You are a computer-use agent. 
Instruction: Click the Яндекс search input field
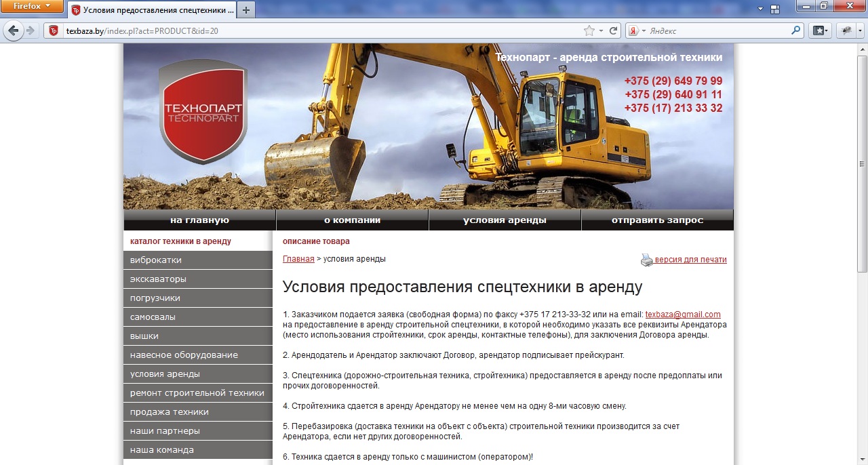point(717,31)
